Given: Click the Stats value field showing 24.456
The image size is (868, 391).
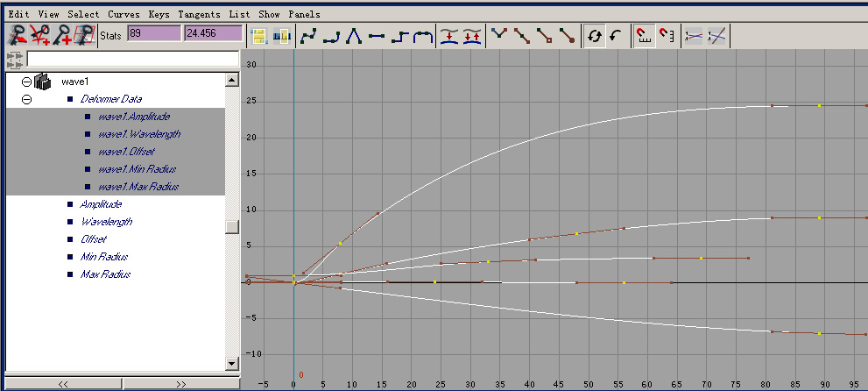Looking at the screenshot, I should pyautogui.click(x=214, y=34).
